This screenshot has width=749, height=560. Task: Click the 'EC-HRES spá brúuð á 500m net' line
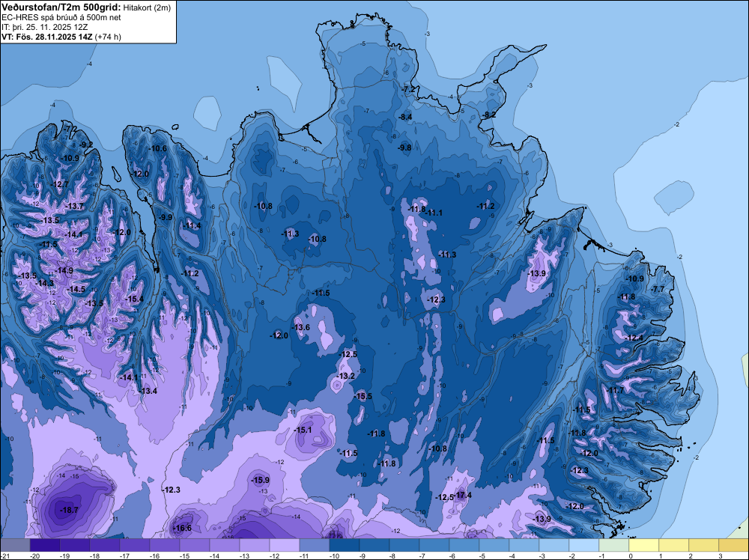[x=61, y=17]
